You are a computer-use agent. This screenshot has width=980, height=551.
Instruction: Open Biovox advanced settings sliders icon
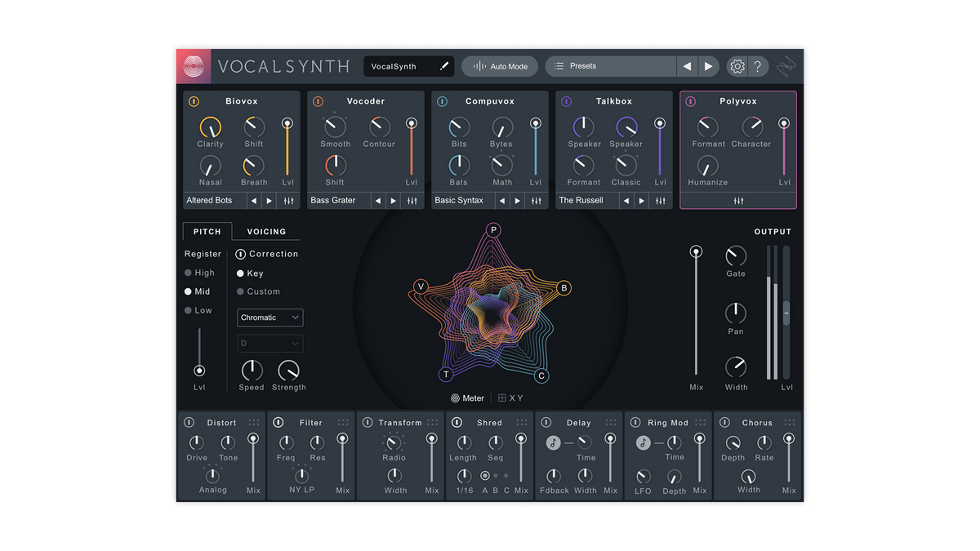(x=288, y=201)
